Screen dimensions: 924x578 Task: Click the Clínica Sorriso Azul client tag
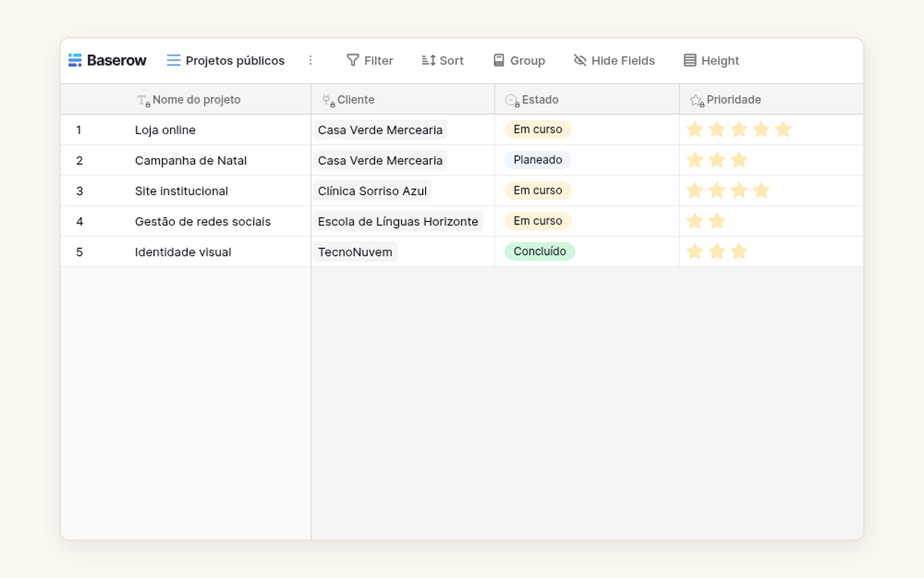[x=373, y=191]
